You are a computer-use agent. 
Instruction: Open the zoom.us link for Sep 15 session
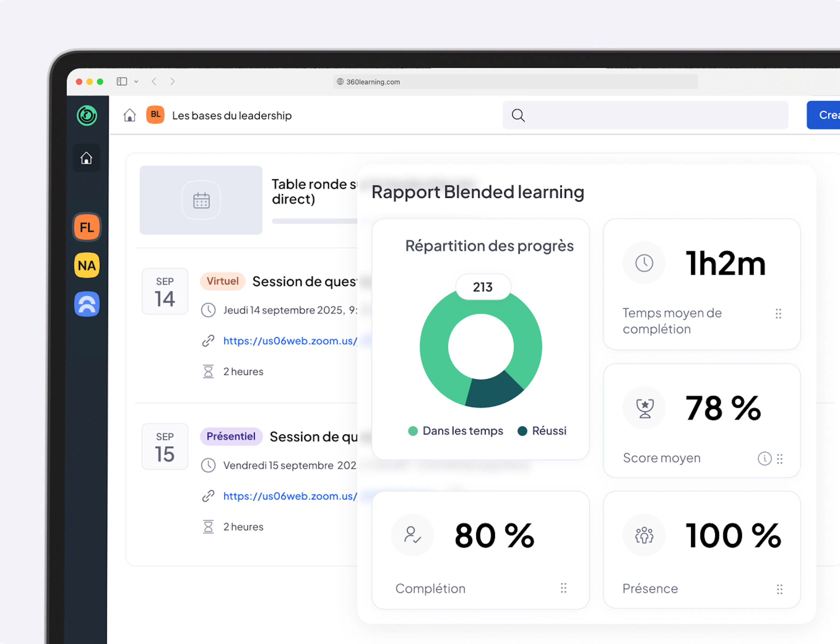pos(290,496)
